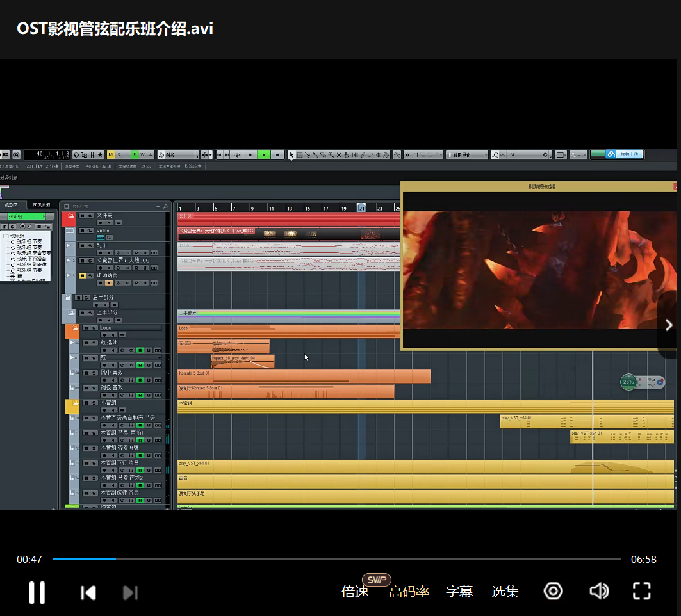Toggle the global Read automation R button
This screenshot has width=681, height=616.
click(x=135, y=154)
